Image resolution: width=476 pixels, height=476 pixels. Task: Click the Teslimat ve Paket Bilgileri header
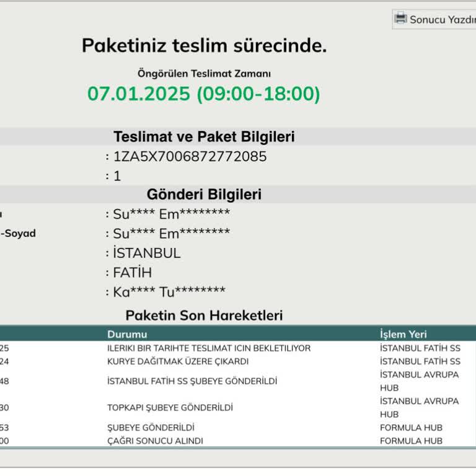pos(204,136)
